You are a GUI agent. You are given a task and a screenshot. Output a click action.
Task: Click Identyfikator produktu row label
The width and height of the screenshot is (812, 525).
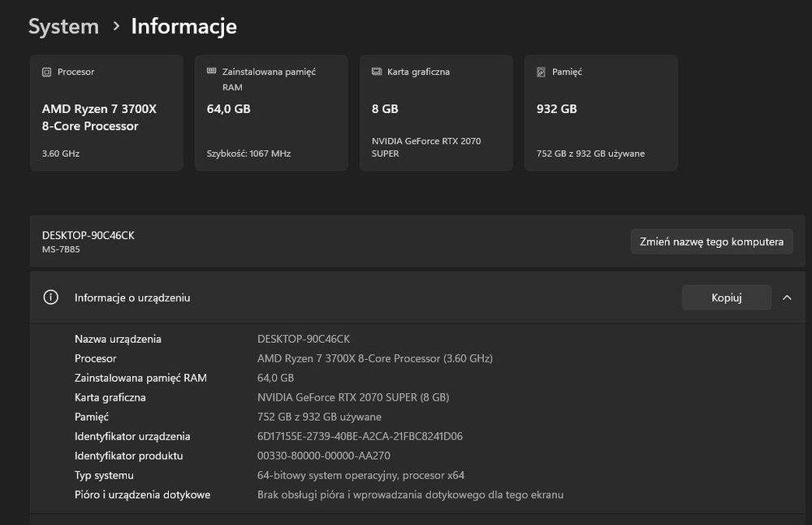(129, 456)
